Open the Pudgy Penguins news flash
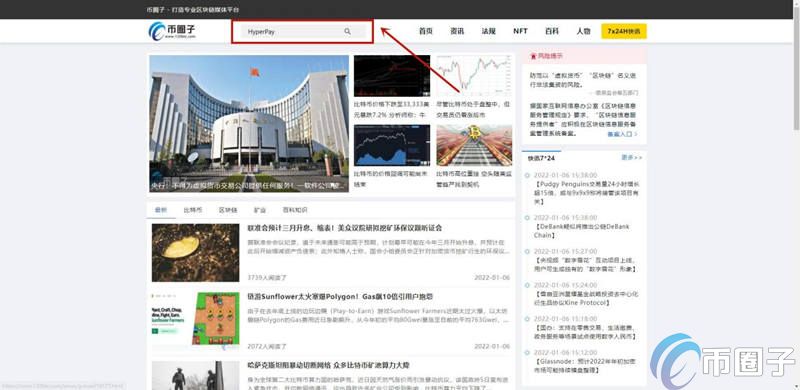This screenshot has height=390, width=800. [586, 193]
